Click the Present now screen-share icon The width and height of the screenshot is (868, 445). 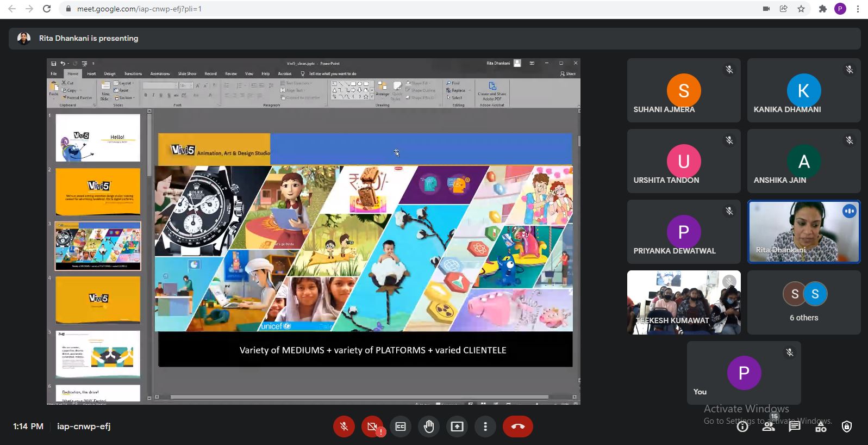tap(457, 427)
